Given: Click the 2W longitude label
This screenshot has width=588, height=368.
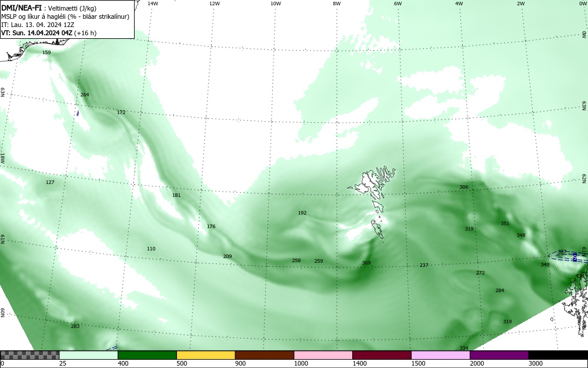Looking at the screenshot, I should pyautogui.click(x=520, y=4).
